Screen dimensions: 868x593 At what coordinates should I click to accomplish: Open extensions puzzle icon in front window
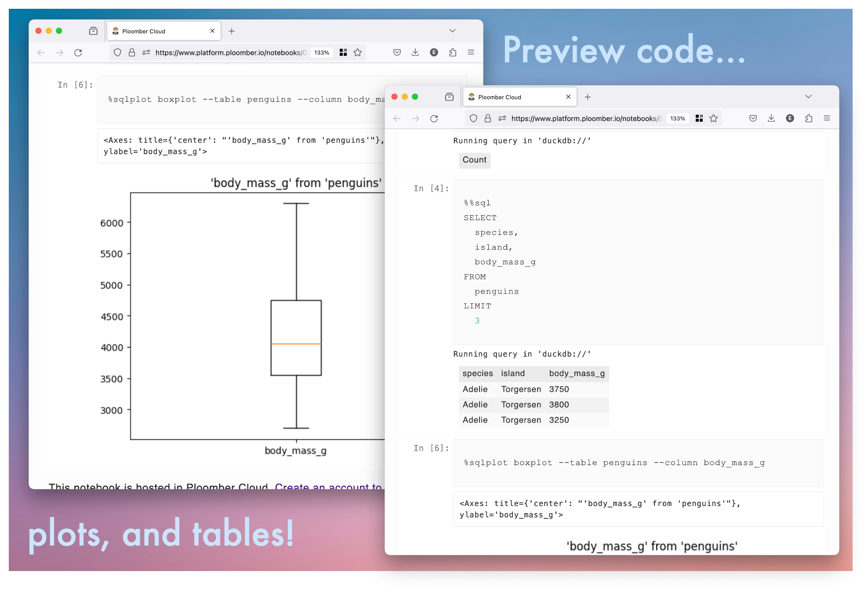[809, 118]
